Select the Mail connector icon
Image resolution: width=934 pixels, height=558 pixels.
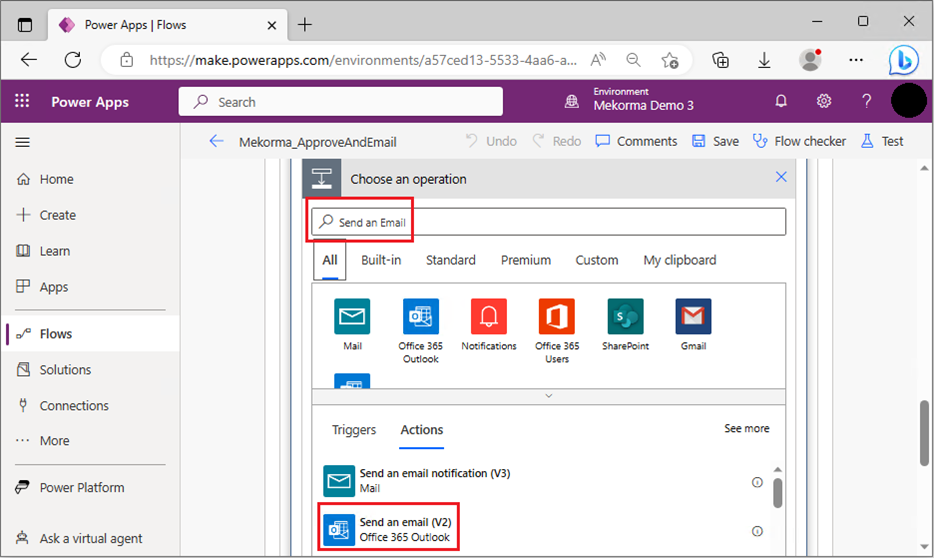point(352,316)
